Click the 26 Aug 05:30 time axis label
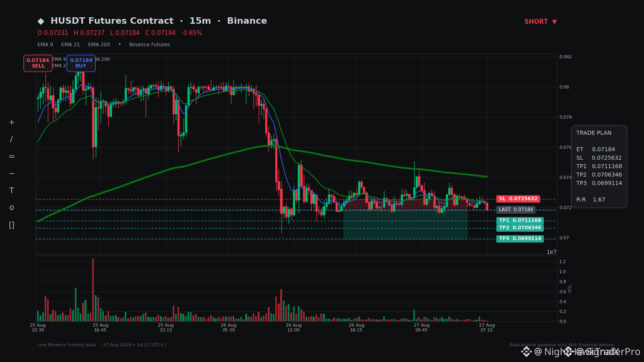 pyautogui.click(x=229, y=327)
